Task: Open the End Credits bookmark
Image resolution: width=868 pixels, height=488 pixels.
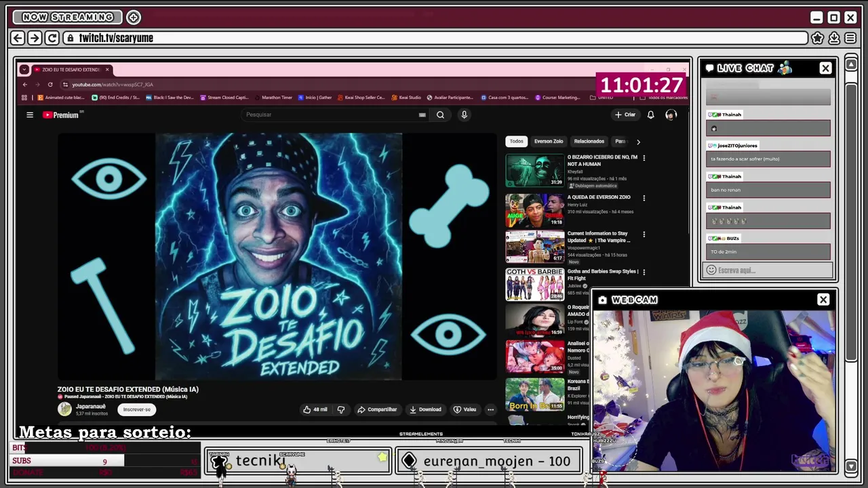Action: 115,98
